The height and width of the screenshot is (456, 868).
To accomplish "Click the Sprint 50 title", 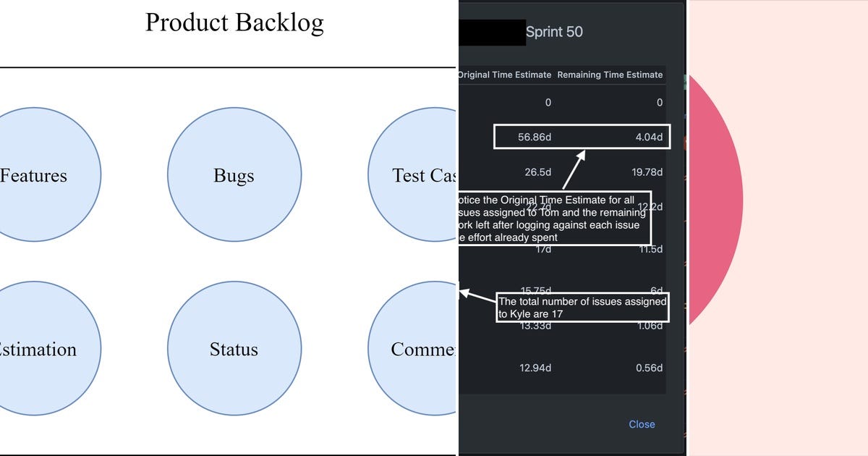I will coord(556,32).
